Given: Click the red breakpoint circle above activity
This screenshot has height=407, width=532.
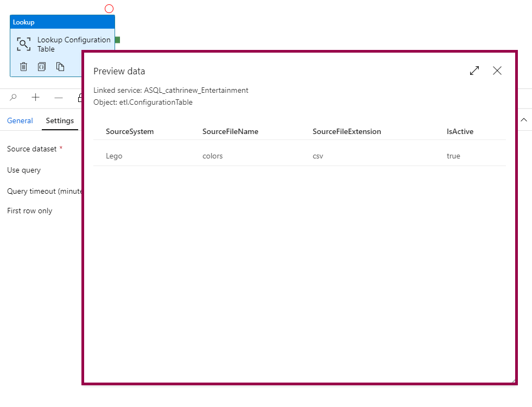Looking at the screenshot, I should 109,9.
